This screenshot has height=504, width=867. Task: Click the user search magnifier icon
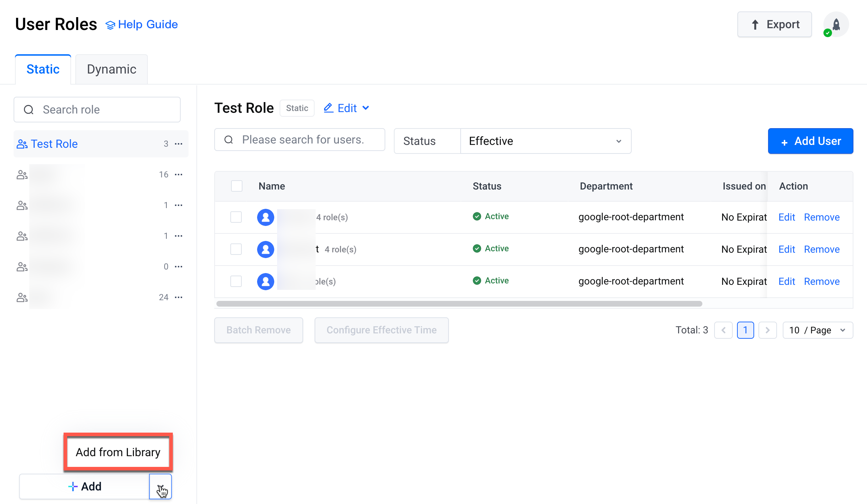tap(229, 140)
